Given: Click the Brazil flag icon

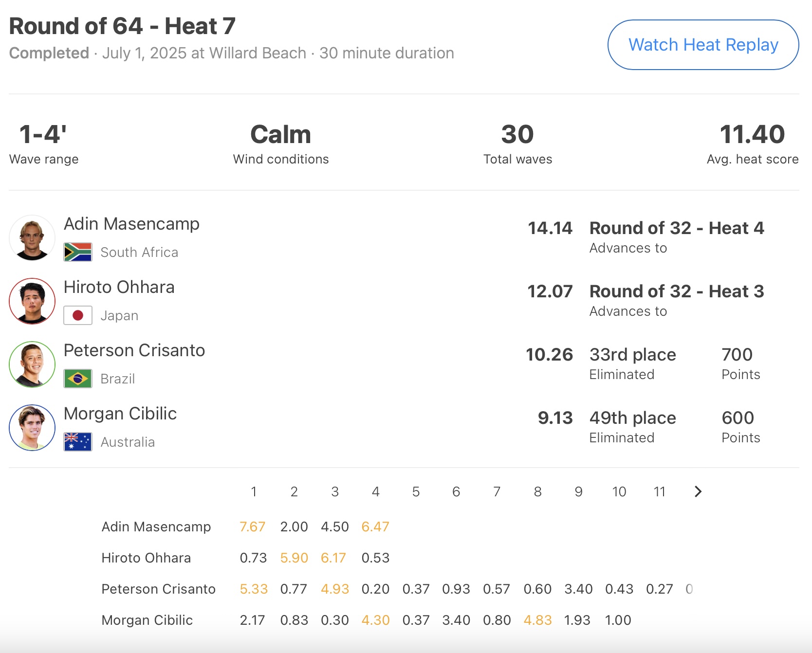Looking at the screenshot, I should click(x=78, y=379).
